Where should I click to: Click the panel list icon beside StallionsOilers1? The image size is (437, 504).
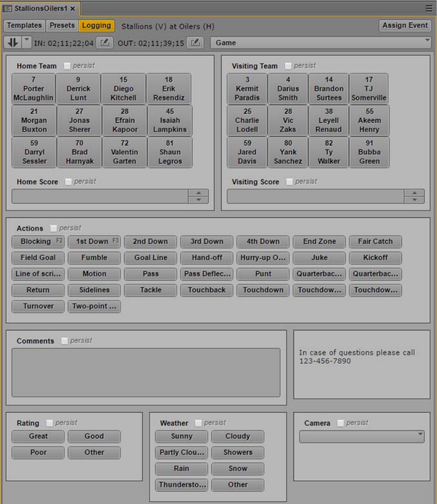pyautogui.click(x=7, y=8)
